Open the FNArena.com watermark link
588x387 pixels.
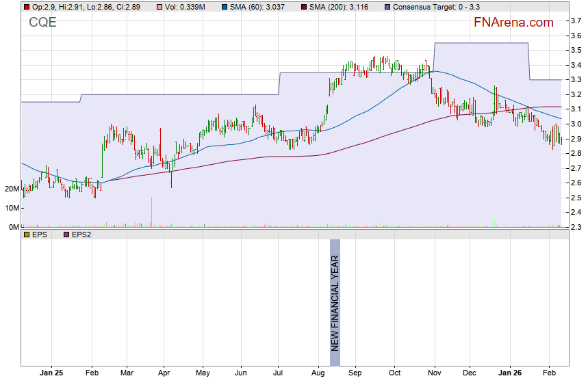click(513, 23)
